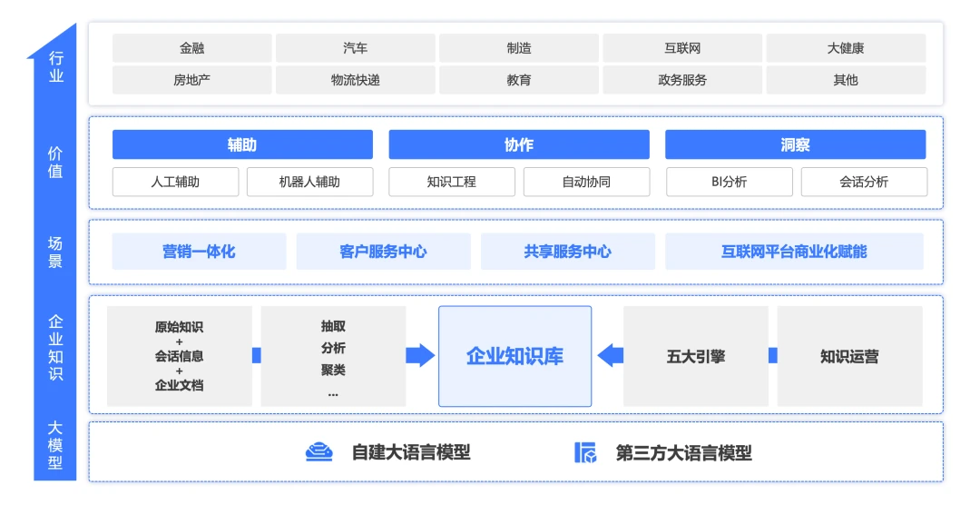Select the 共享服务中心 scenario
980x505 pixels.
[567, 252]
